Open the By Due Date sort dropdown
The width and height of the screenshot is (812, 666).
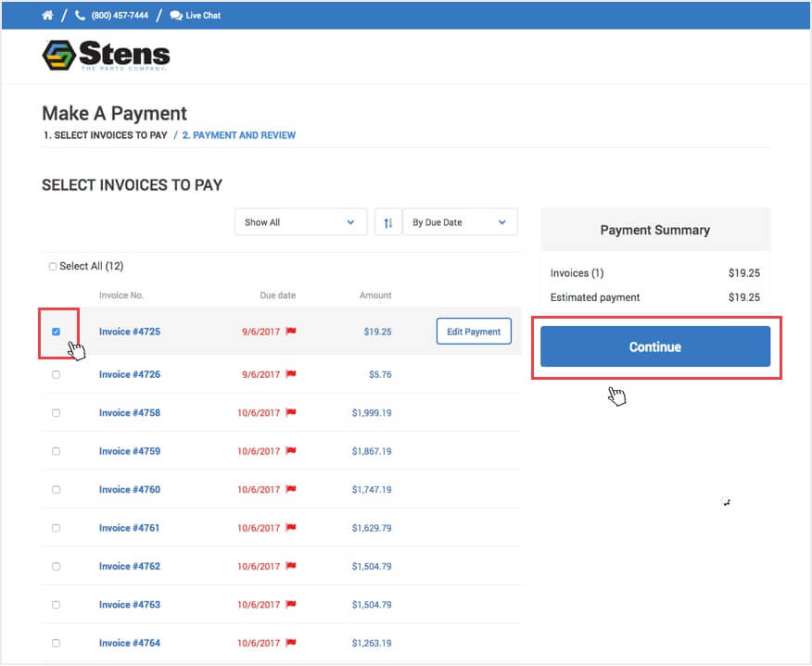pos(460,221)
